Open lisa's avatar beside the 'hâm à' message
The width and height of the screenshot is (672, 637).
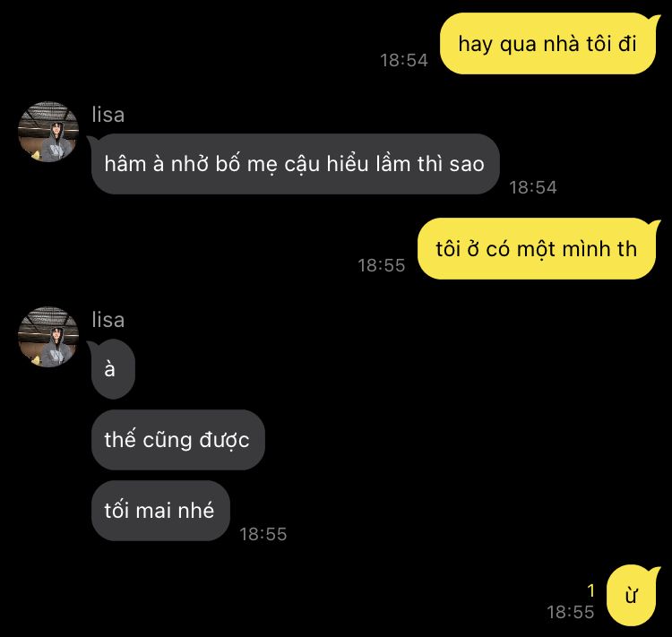click(x=48, y=132)
